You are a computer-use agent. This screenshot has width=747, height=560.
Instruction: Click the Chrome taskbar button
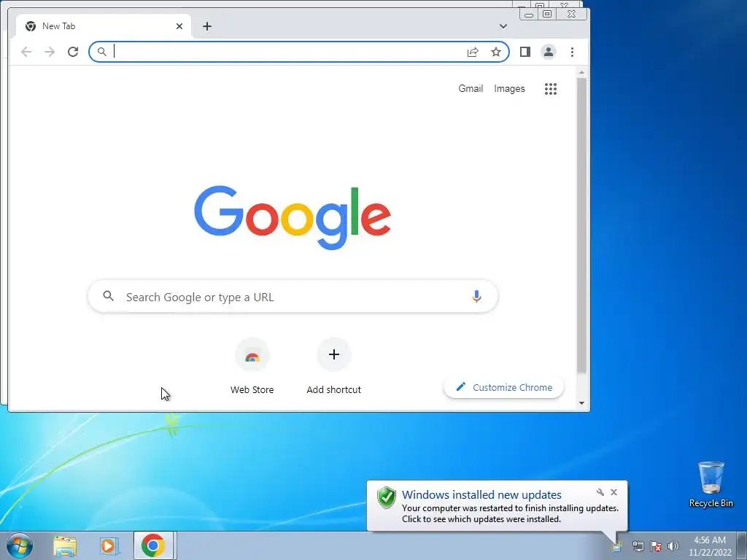(x=153, y=545)
